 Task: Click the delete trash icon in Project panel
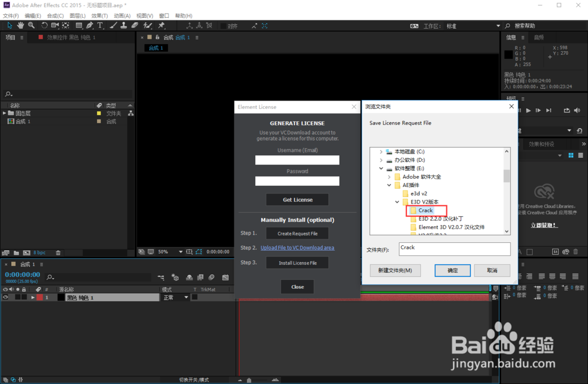point(58,253)
